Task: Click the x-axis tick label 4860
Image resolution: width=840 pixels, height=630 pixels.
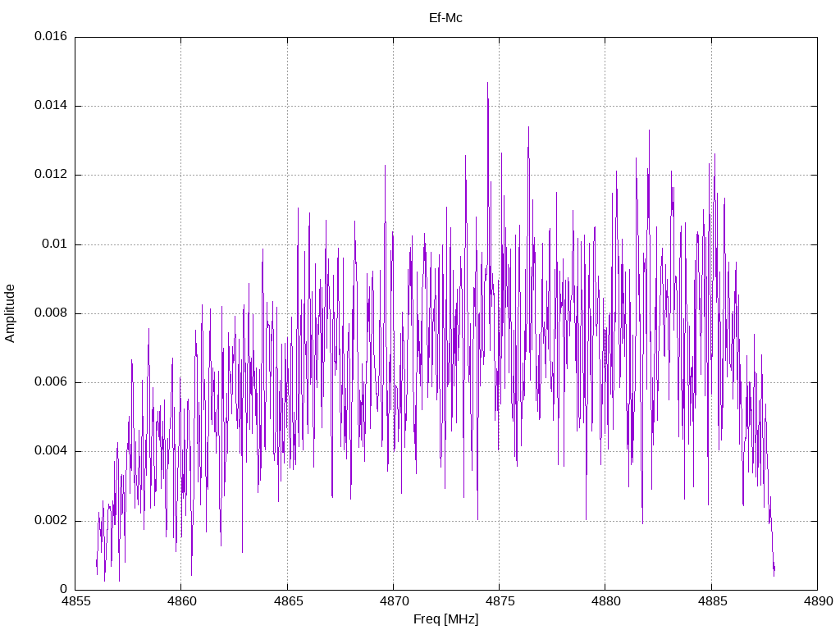Action: [181, 601]
